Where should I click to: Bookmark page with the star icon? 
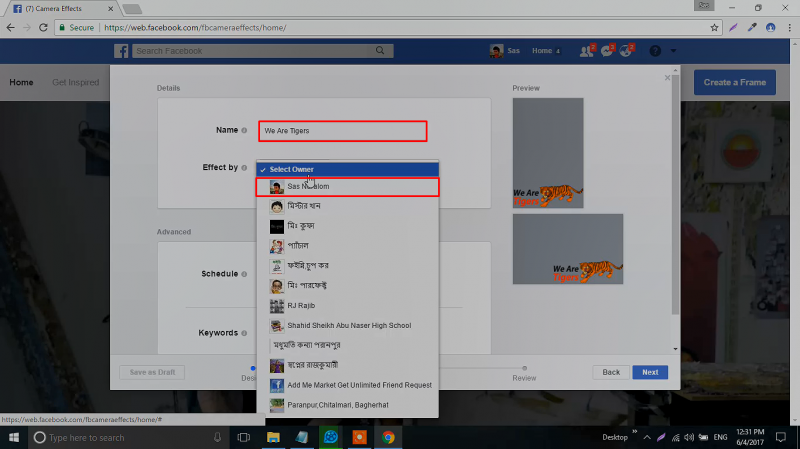(714, 28)
